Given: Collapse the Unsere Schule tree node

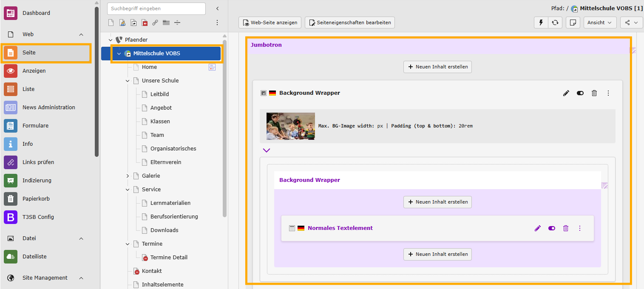Looking at the screenshot, I should coord(128,81).
